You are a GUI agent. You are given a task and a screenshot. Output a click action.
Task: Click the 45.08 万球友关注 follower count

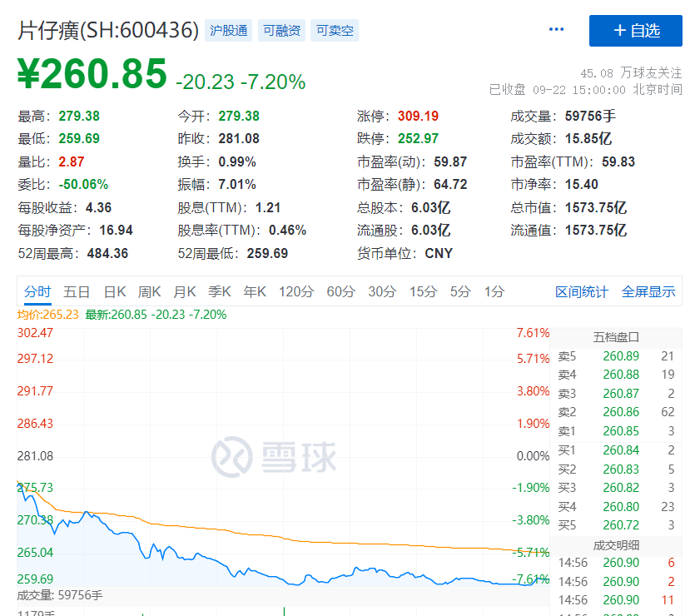631,72
